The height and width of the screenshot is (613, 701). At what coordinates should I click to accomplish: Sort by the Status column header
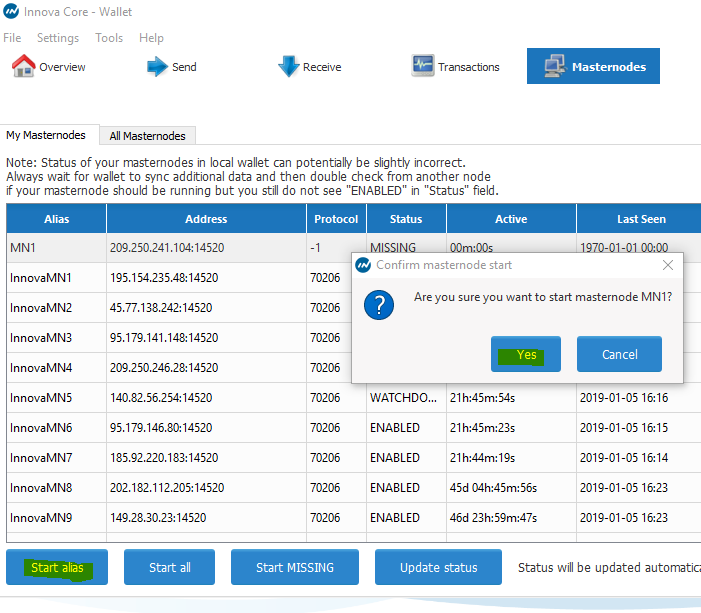[406, 219]
